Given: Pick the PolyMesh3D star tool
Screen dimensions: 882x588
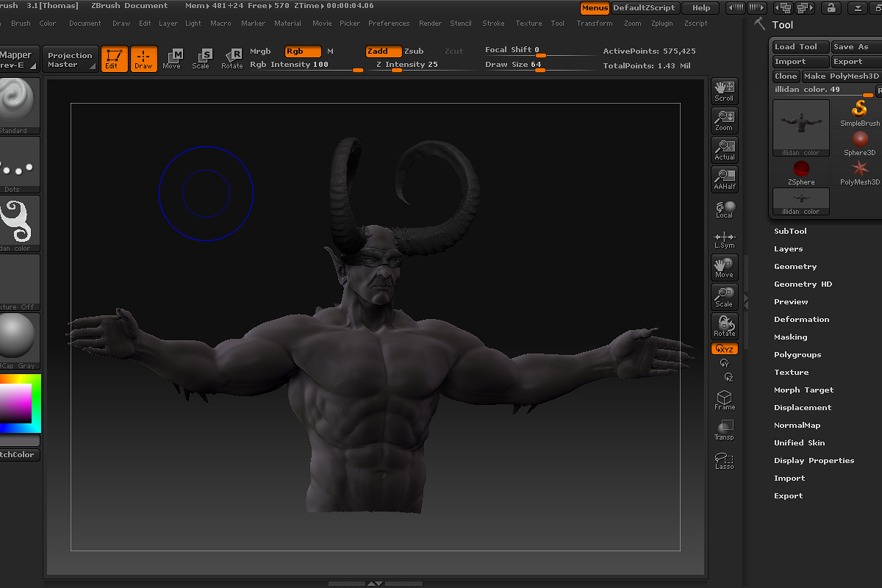Looking at the screenshot, I should click(859, 172).
